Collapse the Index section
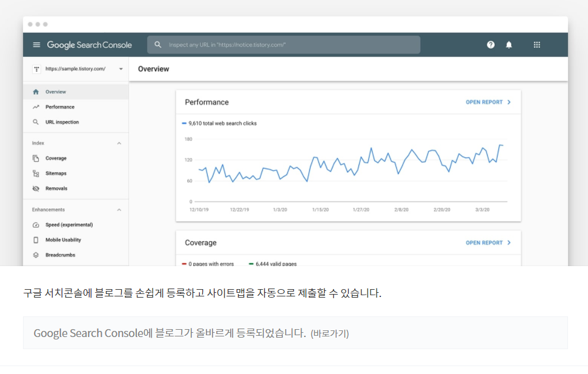Image resolution: width=588 pixels, height=374 pixels. pos(119,143)
